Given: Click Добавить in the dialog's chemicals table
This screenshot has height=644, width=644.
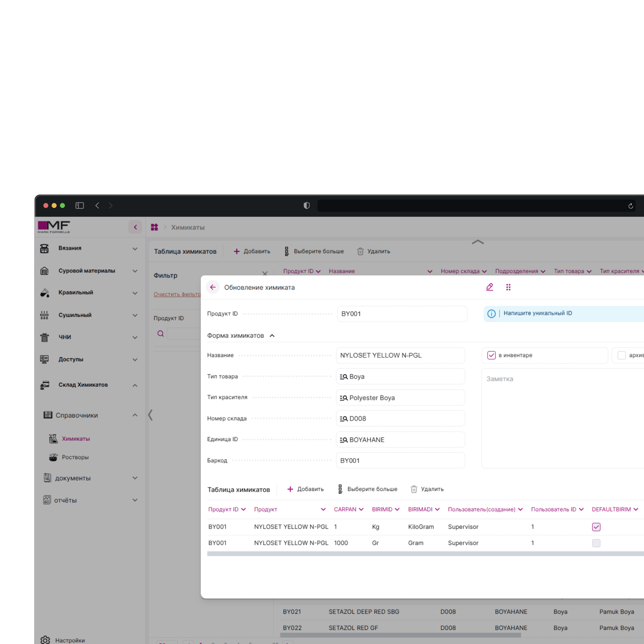Looking at the screenshot, I should pyautogui.click(x=305, y=489).
